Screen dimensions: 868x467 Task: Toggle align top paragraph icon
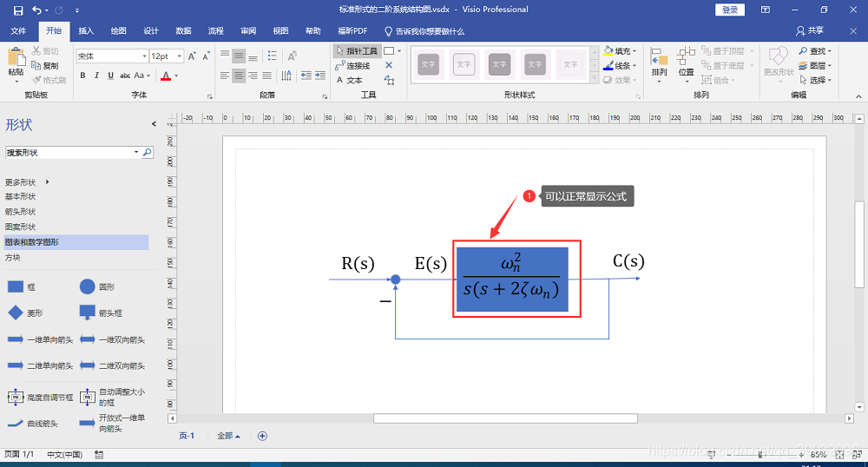[x=225, y=56]
